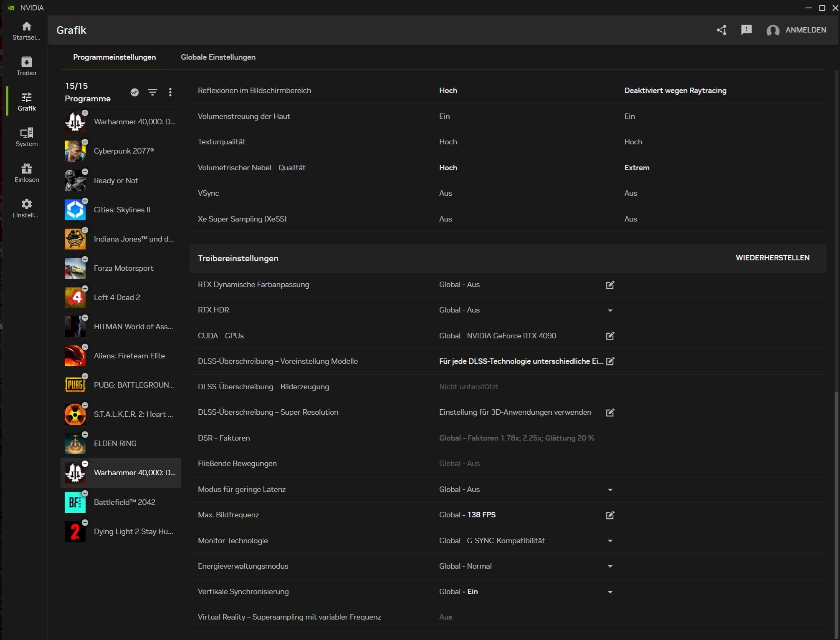Open program list filter icon
This screenshot has width=840, height=640.
pyautogui.click(x=152, y=92)
